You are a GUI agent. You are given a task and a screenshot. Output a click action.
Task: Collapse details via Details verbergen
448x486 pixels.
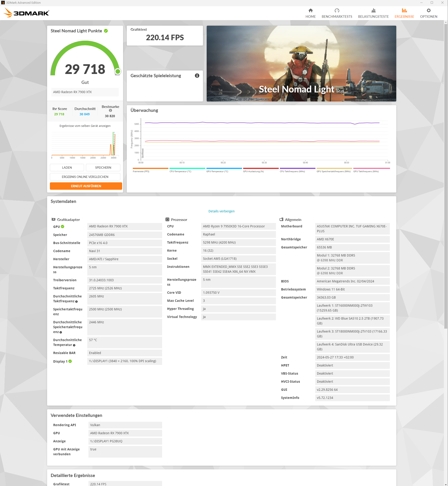[x=221, y=211]
